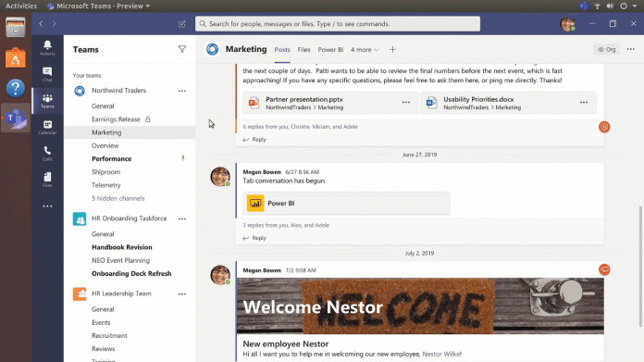Click the posts vertical scrollbar

pyautogui.click(x=640, y=267)
